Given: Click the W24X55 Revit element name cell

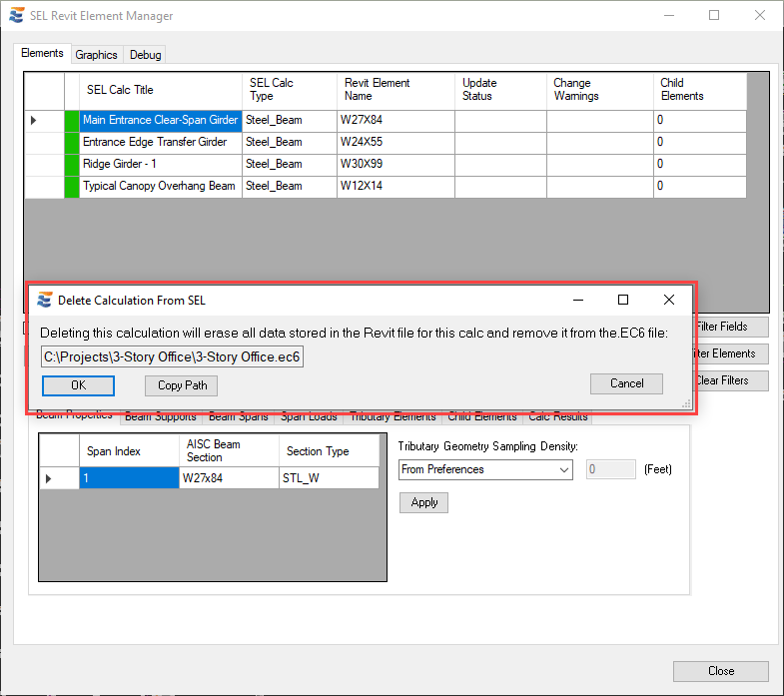Looking at the screenshot, I should click(x=395, y=143).
